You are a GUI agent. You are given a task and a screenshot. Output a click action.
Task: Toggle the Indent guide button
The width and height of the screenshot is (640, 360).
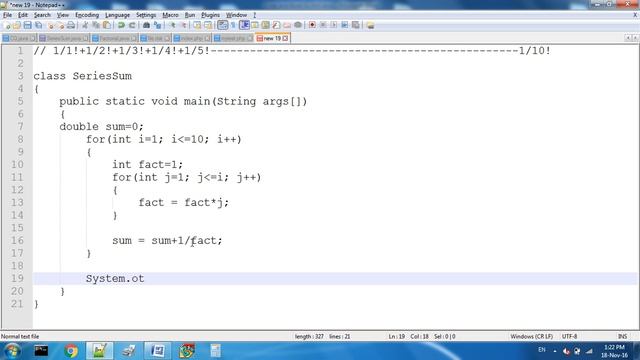click(244, 25)
